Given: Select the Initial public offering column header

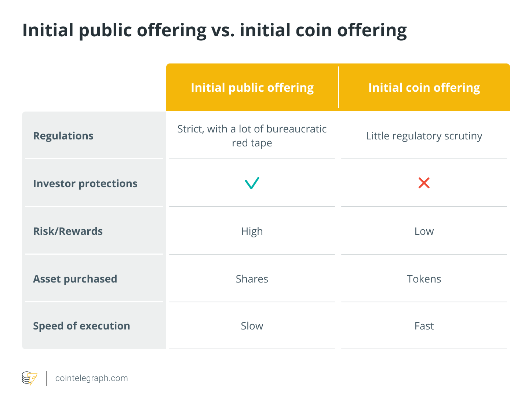Looking at the screenshot, I should click(x=252, y=88).
